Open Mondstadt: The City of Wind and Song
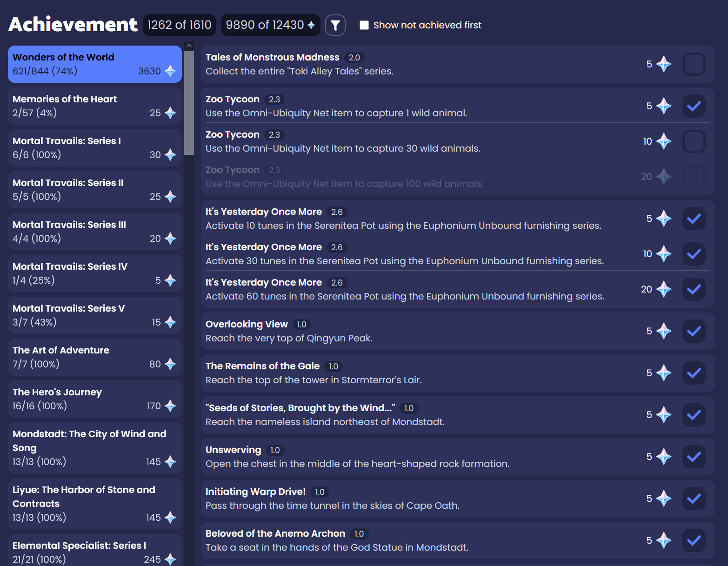 [95, 448]
